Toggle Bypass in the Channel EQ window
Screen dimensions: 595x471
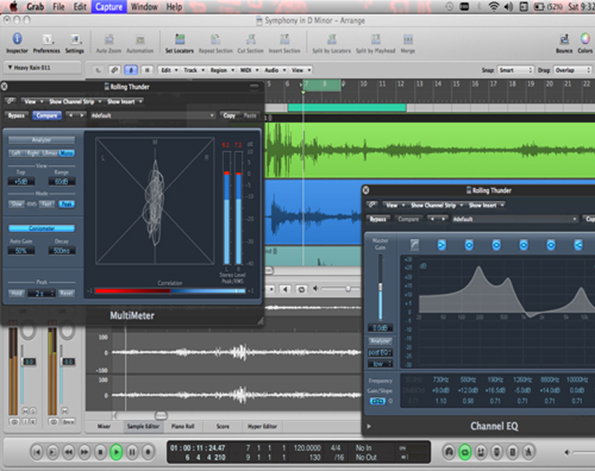378,219
